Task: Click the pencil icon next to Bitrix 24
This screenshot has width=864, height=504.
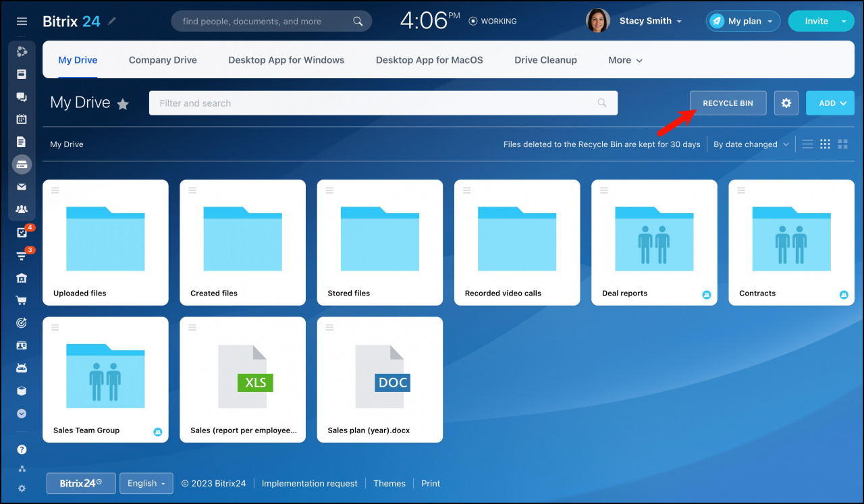Action: [x=112, y=21]
